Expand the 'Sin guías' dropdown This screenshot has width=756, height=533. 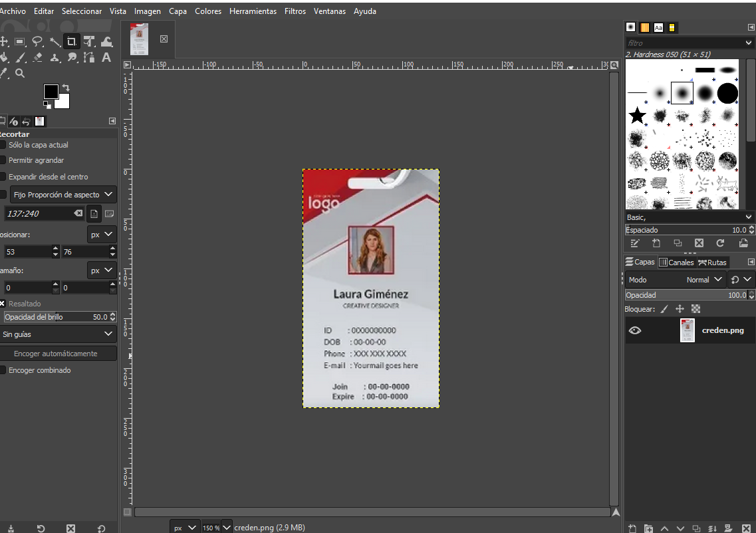pyautogui.click(x=59, y=334)
